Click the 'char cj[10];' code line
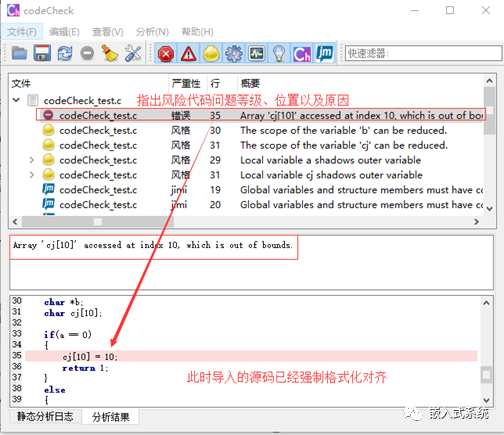Screen dimensions: 504x435 point(73,313)
